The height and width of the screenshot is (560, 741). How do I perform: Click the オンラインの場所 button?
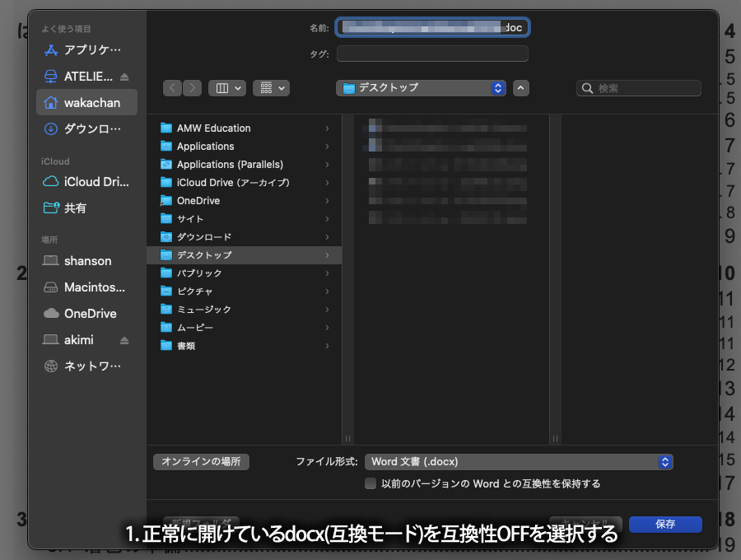pyautogui.click(x=201, y=462)
